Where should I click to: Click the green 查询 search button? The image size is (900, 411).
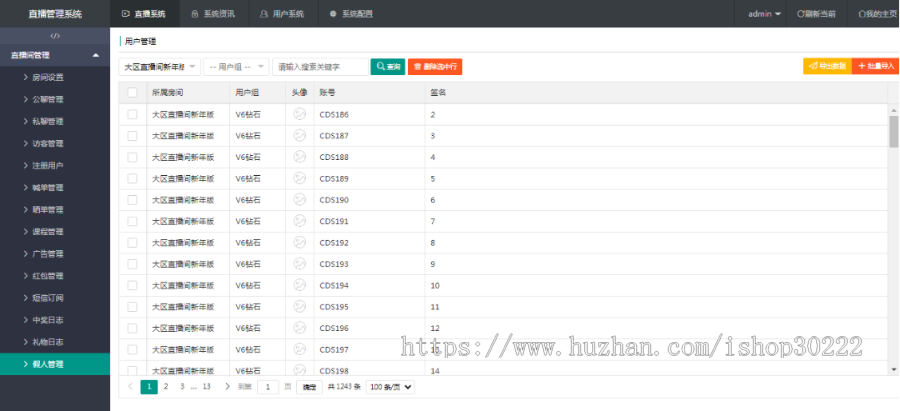point(387,67)
